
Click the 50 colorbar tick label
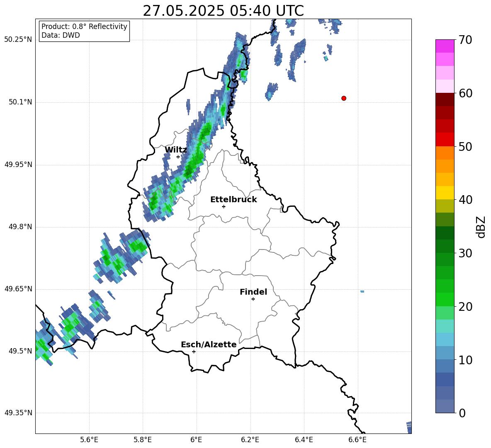(x=465, y=146)
